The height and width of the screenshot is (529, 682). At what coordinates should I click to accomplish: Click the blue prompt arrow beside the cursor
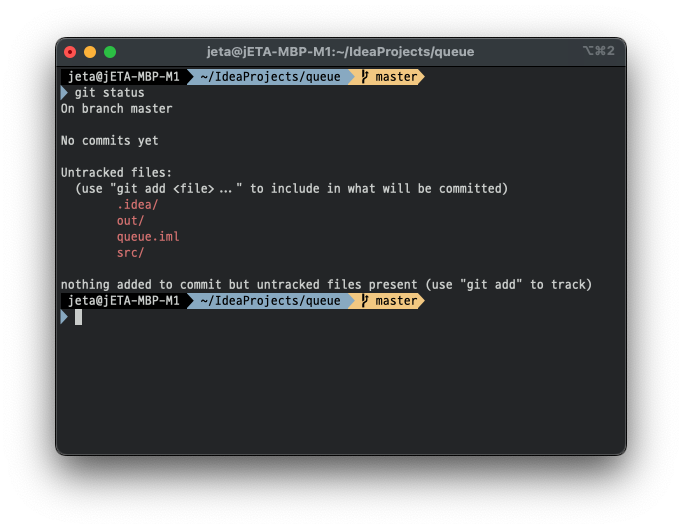[x=64, y=317]
